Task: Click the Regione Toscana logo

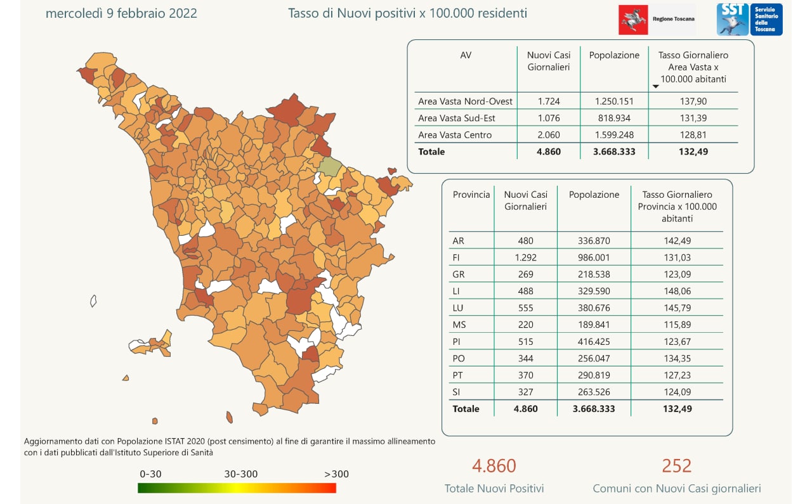Action: pyautogui.click(x=657, y=20)
